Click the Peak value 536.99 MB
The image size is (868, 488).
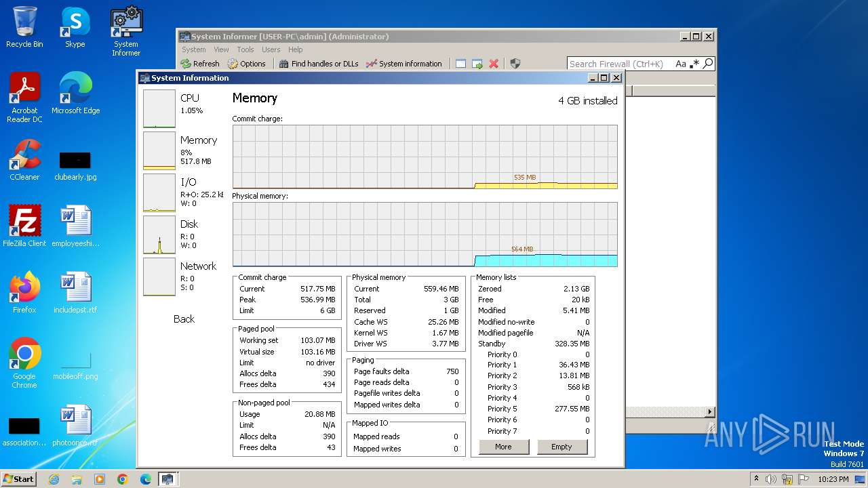coord(318,300)
